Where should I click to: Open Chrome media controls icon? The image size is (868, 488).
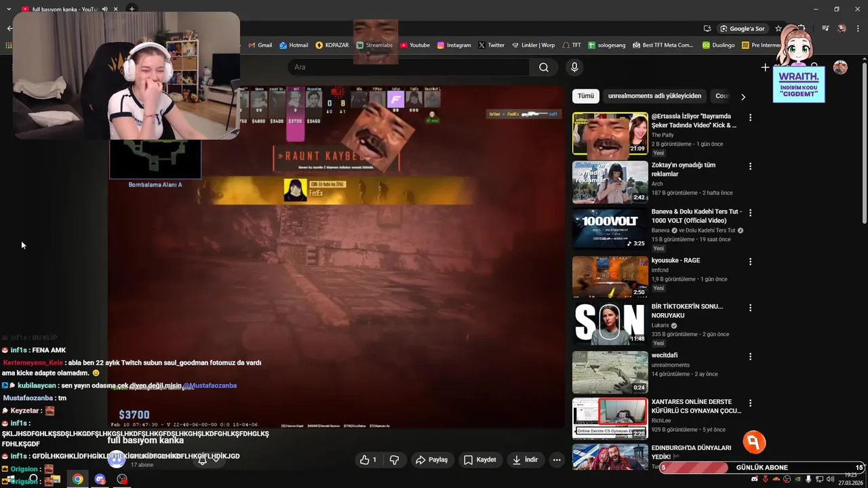coord(825,28)
